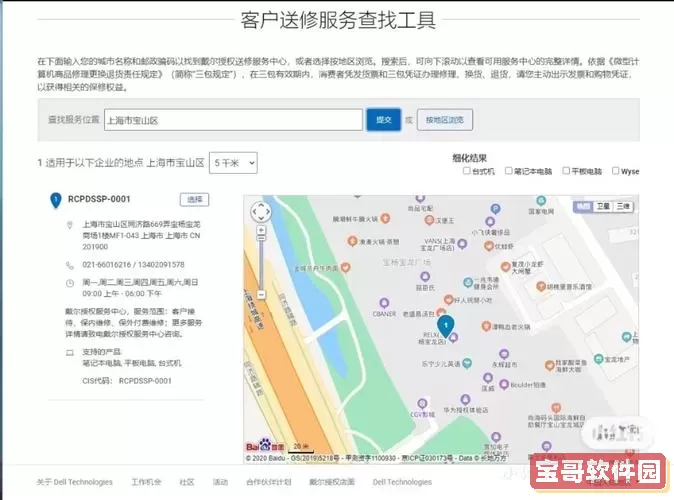Click the 客户送修服务查找工具 page heading

(x=338, y=20)
